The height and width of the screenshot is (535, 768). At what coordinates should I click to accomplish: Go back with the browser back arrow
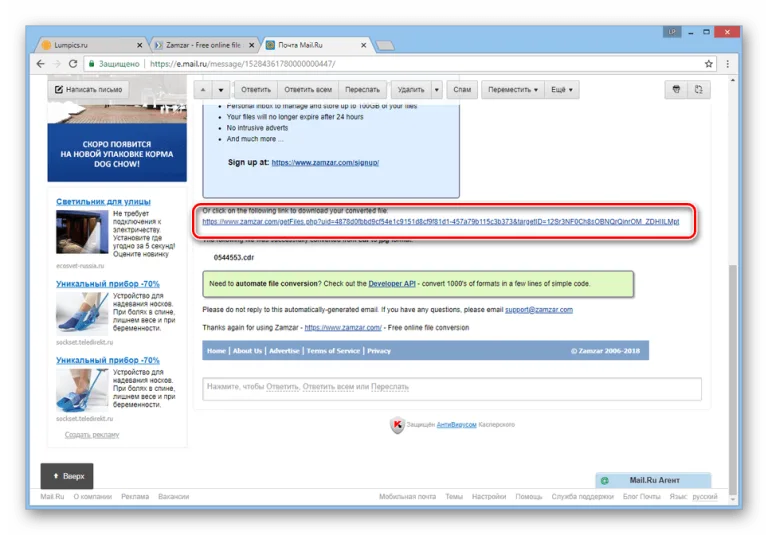[x=41, y=64]
